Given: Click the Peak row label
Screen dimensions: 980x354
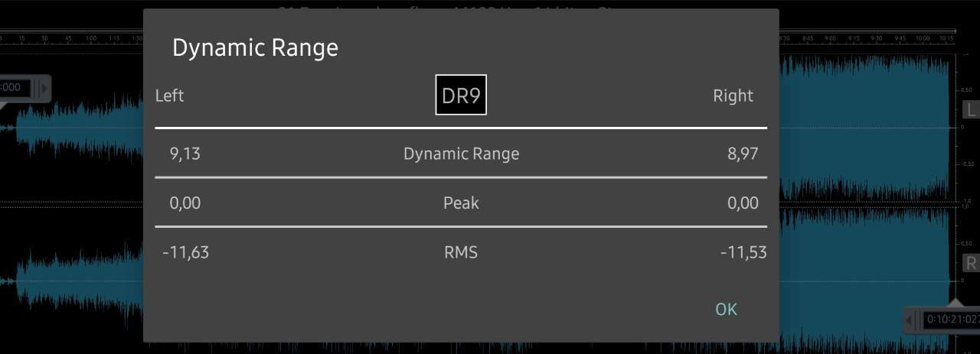Looking at the screenshot, I should (461, 203).
